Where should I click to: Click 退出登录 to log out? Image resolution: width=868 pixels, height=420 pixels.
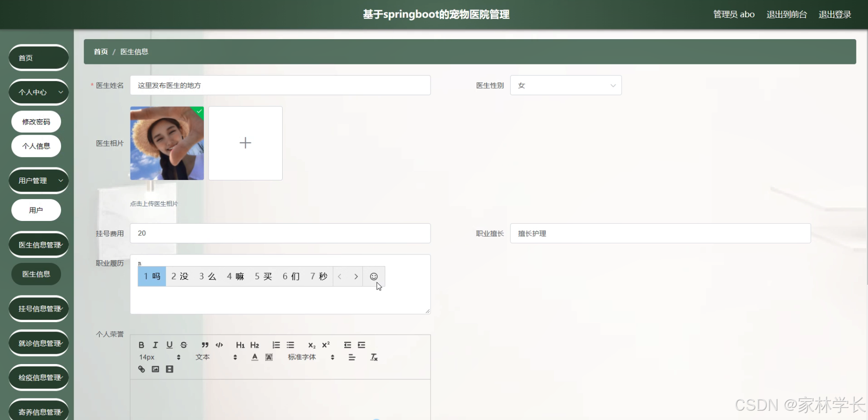pos(835,14)
